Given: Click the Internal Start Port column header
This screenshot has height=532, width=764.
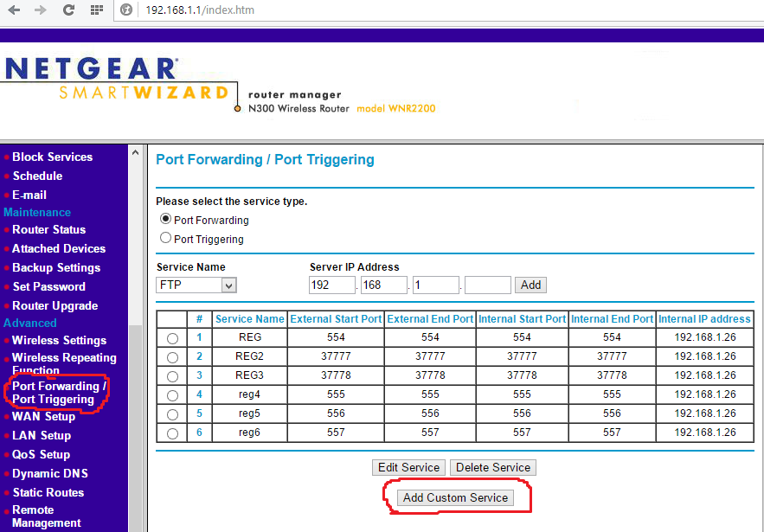Looking at the screenshot, I should pyautogui.click(x=522, y=319).
